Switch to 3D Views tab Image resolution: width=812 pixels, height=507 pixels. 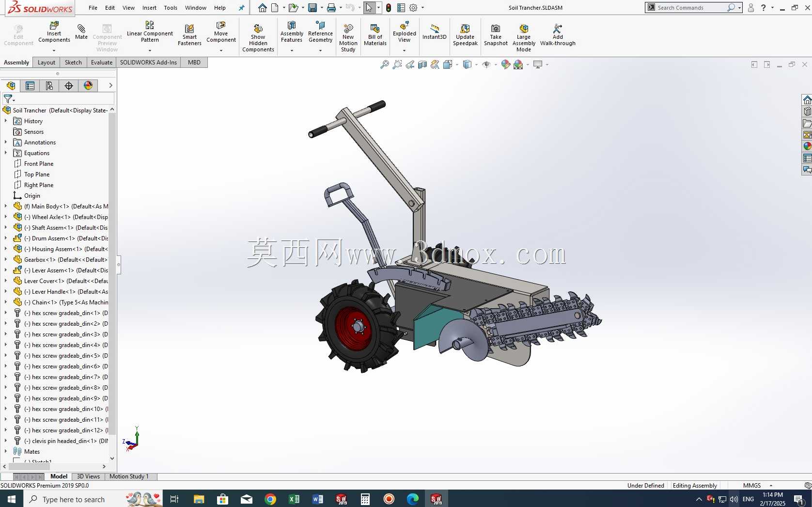coord(88,476)
